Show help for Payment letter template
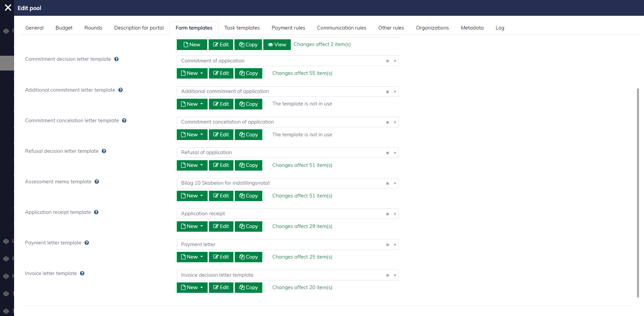 point(87,243)
